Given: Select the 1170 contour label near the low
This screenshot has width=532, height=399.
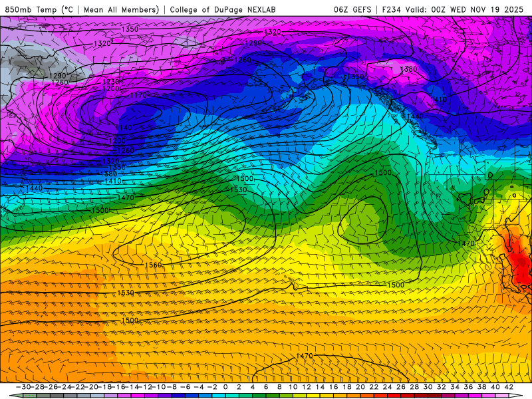Looking at the screenshot, I should [x=138, y=95].
